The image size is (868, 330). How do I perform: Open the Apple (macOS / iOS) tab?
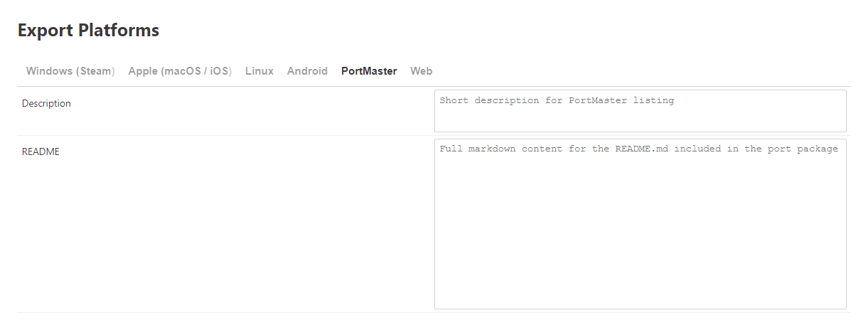180,71
